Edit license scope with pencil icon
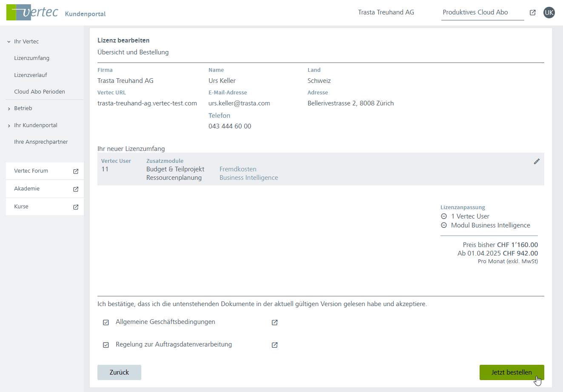This screenshot has height=392, width=563. (537, 161)
